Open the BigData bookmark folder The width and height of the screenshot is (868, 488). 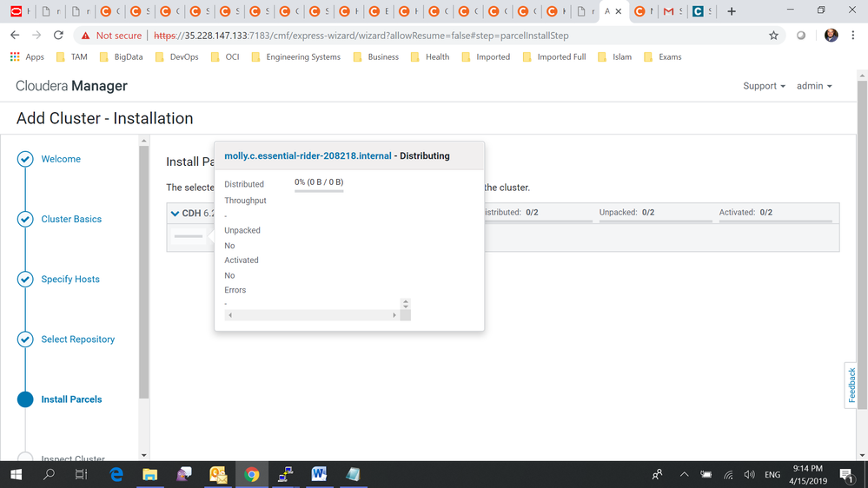click(122, 57)
